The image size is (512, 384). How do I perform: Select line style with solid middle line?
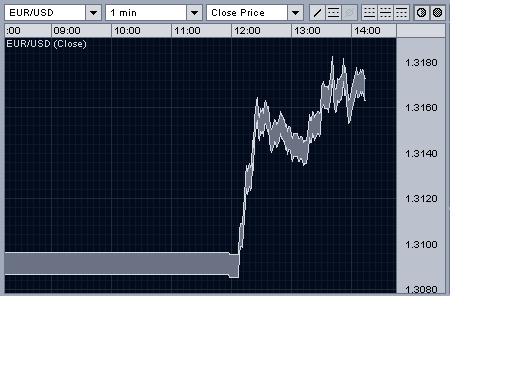(385, 13)
